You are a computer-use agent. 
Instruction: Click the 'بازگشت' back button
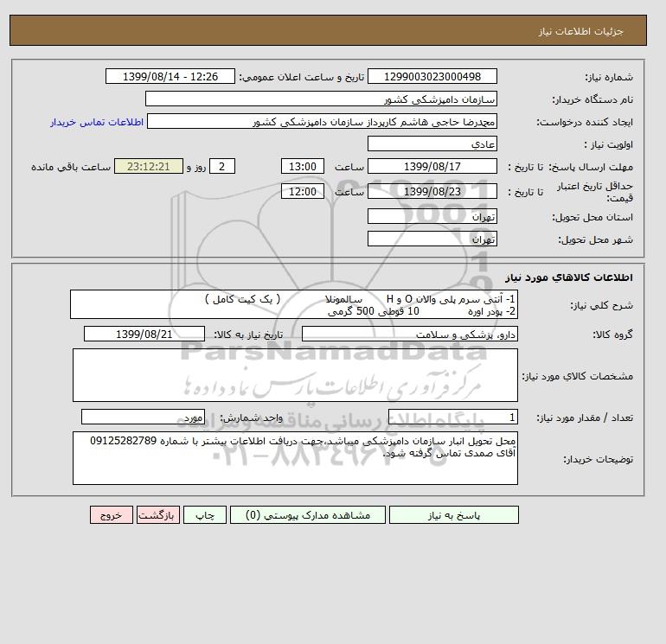click(x=158, y=515)
